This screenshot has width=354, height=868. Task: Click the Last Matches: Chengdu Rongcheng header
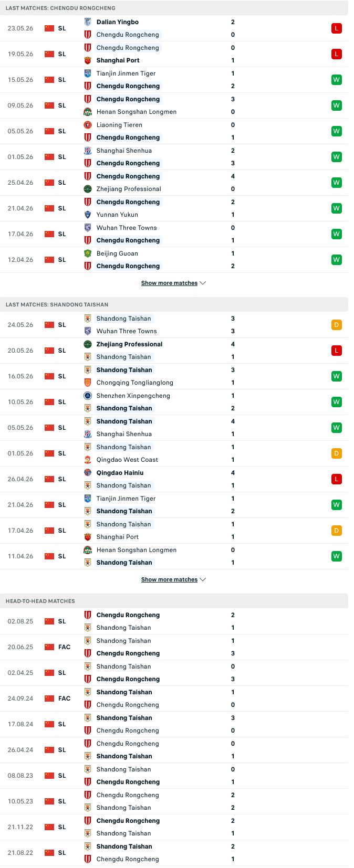coord(60,8)
